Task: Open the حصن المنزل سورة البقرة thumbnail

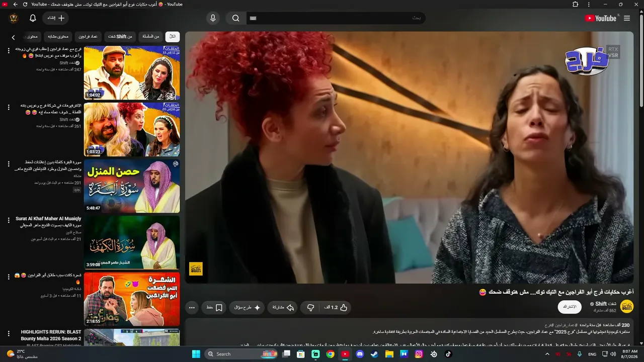Action: (x=132, y=186)
